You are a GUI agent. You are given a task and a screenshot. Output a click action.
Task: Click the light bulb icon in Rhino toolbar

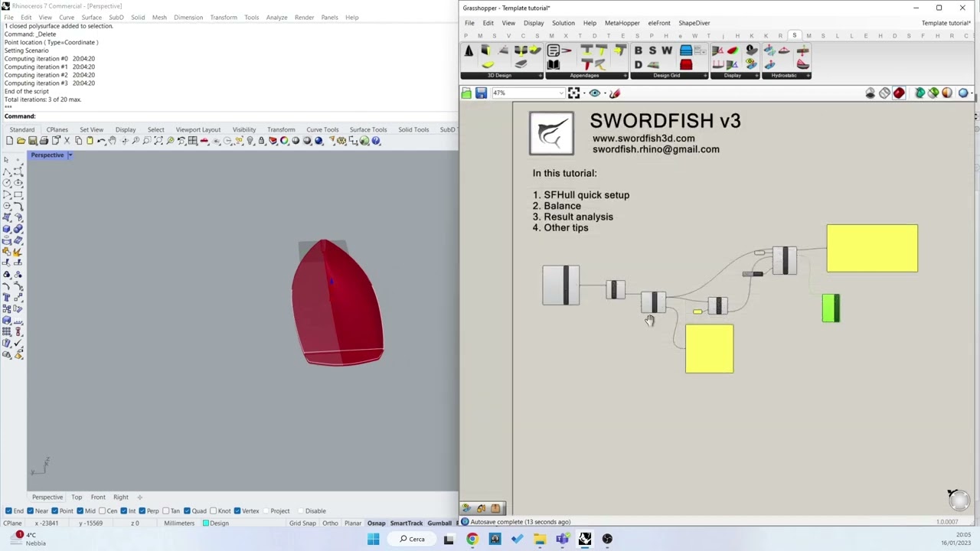coord(250,141)
